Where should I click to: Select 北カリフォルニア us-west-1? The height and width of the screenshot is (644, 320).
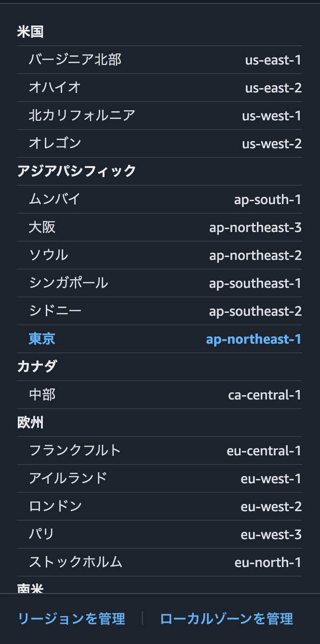[x=159, y=116]
